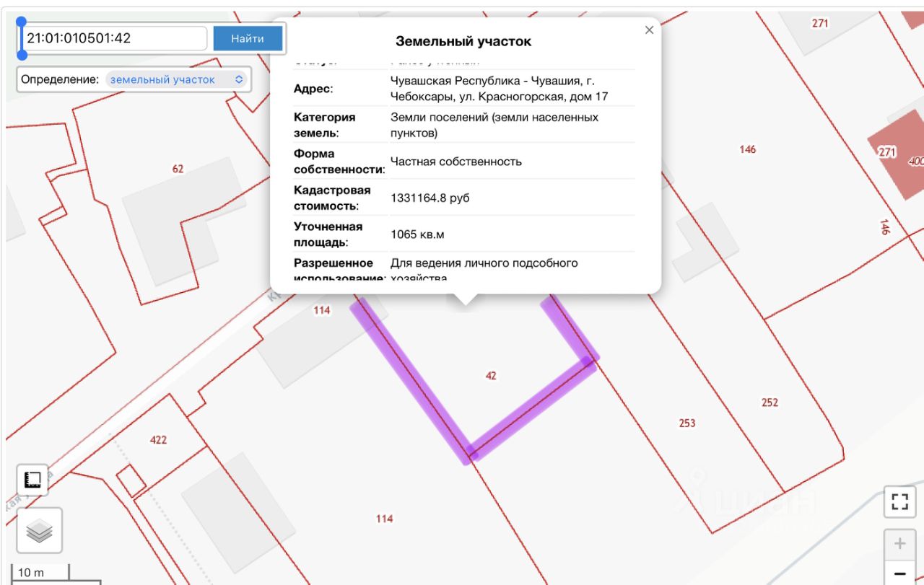Open the distance measurement ruler tool
The height and width of the screenshot is (585, 924).
[32, 480]
